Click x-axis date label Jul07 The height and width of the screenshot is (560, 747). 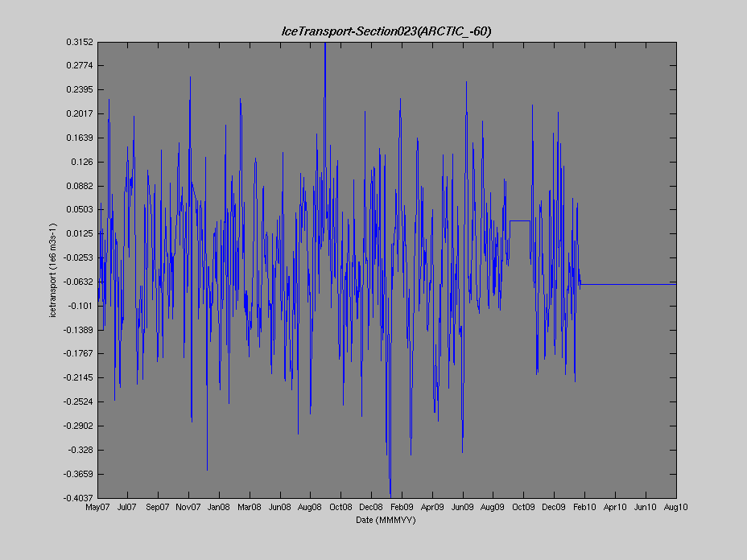pyautogui.click(x=127, y=507)
